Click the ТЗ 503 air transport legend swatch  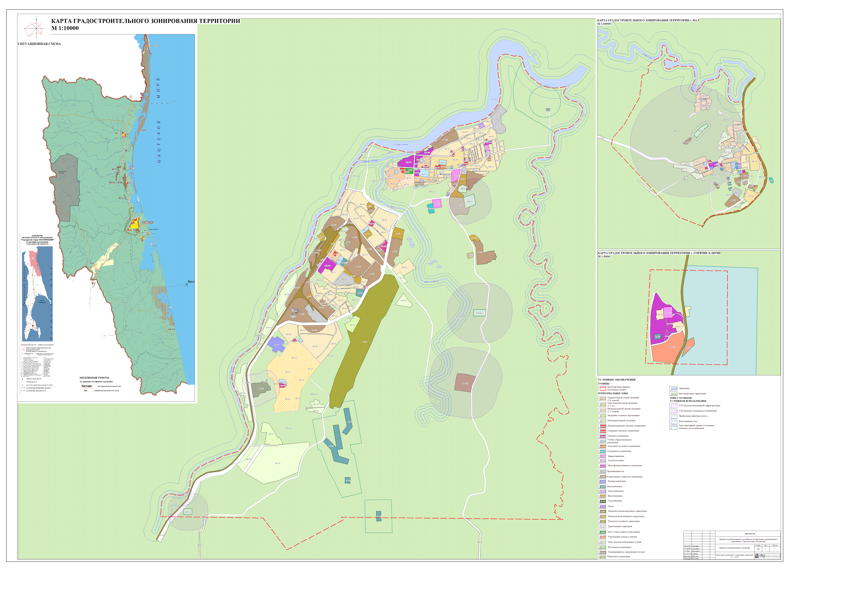[602, 521]
